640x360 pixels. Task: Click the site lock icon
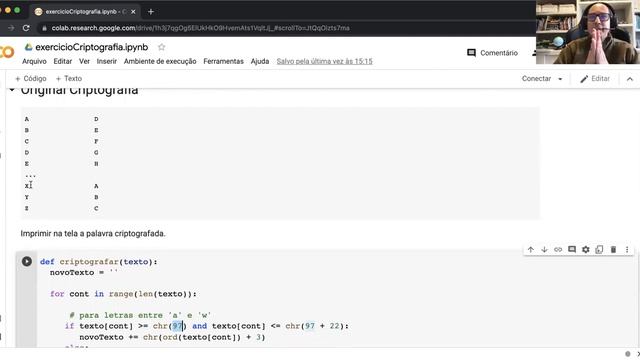[x=44, y=28]
